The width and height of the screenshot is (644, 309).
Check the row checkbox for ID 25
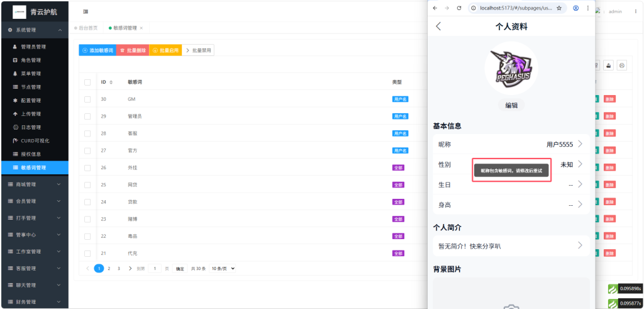point(87,185)
